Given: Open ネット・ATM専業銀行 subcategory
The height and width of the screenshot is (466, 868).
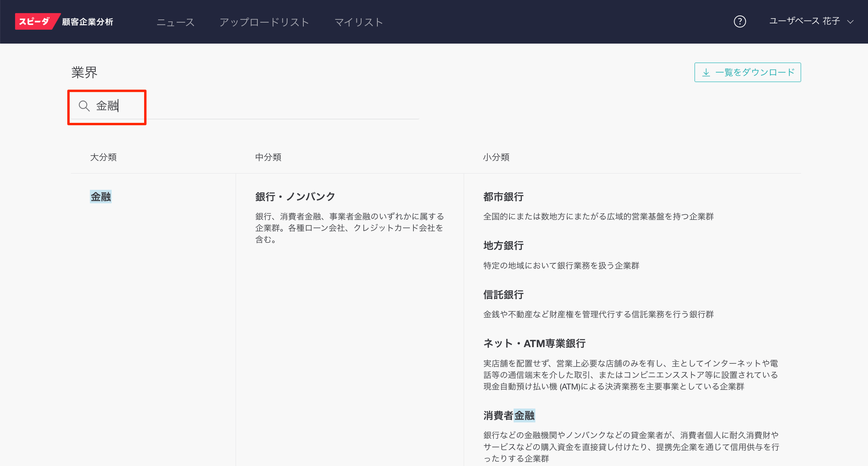Looking at the screenshot, I should tap(534, 344).
